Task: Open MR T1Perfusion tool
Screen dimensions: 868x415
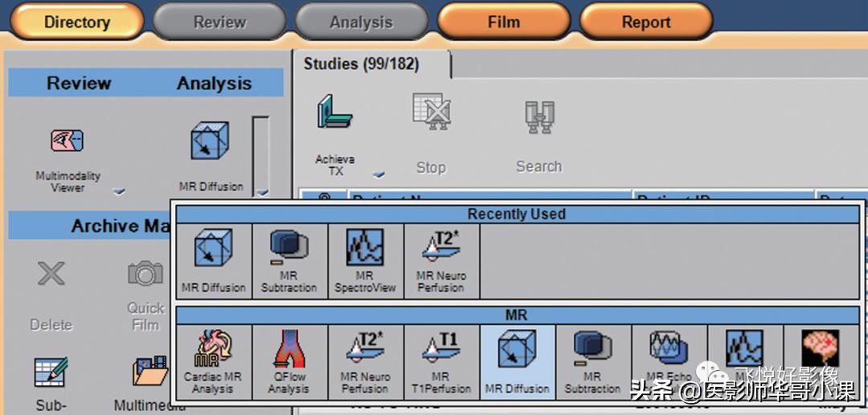Action: (x=441, y=362)
